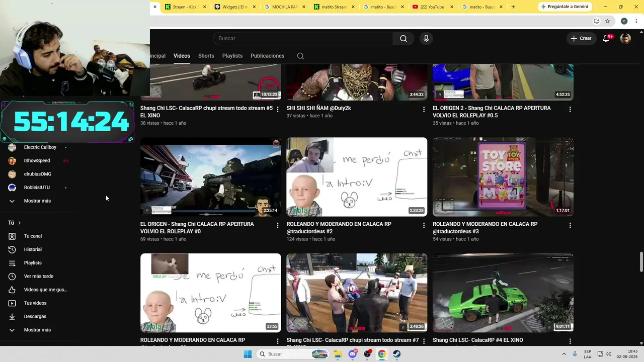Play the Toy Store thumbnail video
Viewport: 644px width, 362px height.
tap(503, 177)
